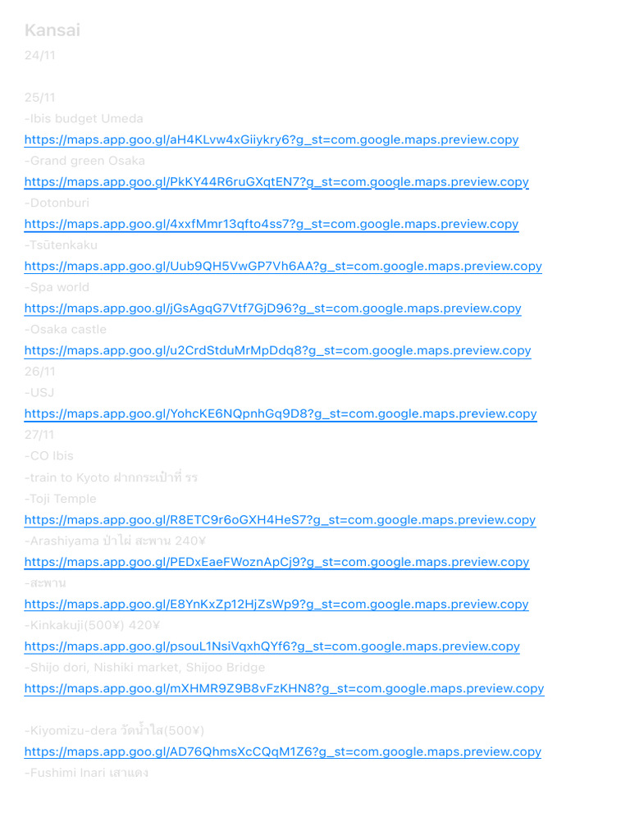The height and width of the screenshot is (840, 630).
Task: Click the -CO Ibis text line
Action: [x=48, y=456]
